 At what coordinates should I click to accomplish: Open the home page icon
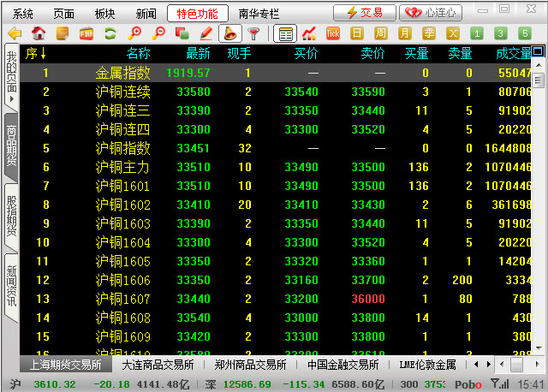click(39, 33)
